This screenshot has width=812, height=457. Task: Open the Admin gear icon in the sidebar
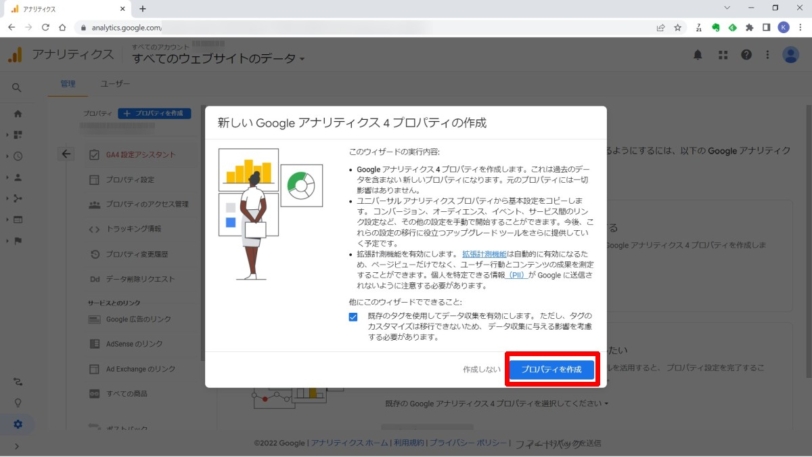point(18,424)
